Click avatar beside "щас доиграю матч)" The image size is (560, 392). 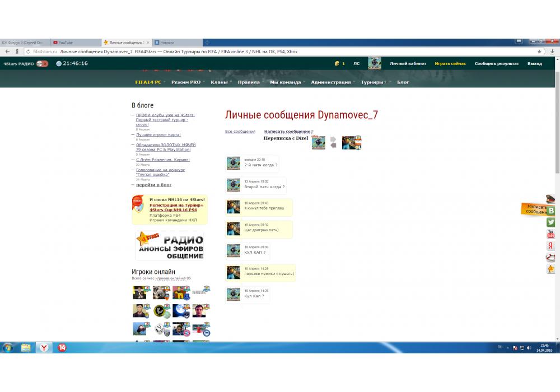[233, 229]
